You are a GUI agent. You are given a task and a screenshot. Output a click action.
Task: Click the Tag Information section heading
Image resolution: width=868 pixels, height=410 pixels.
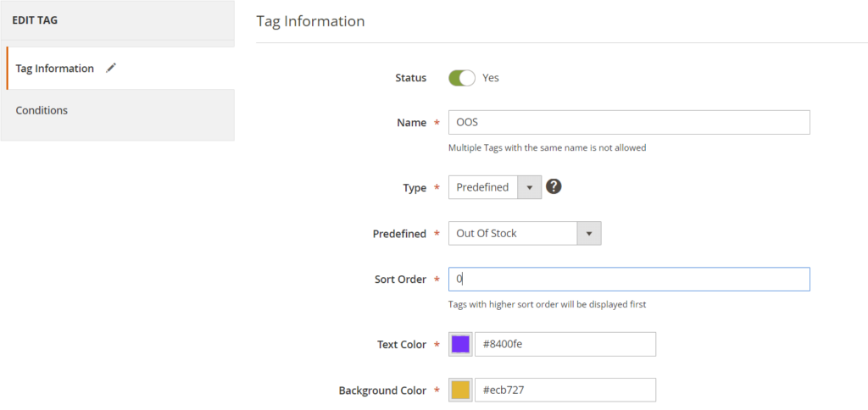click(x=310, y=21)
